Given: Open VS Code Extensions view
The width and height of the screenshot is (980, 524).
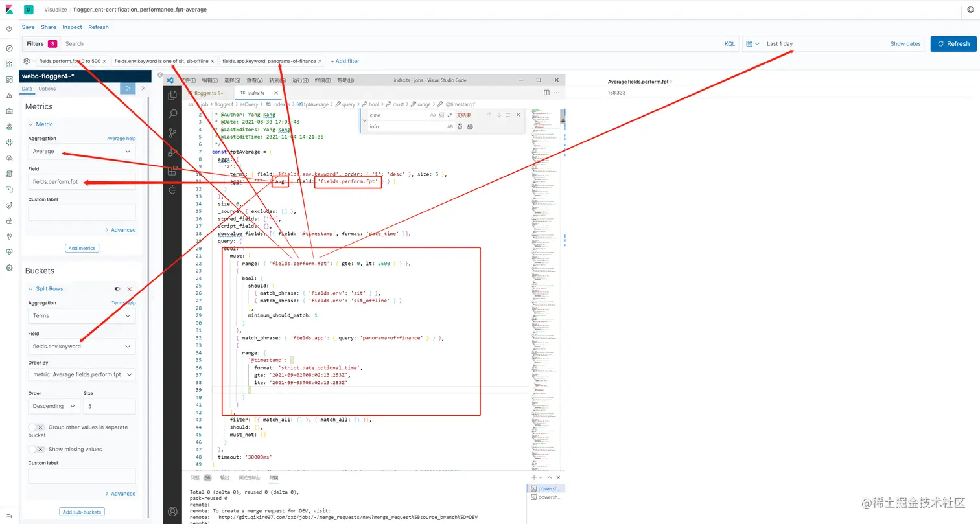Looking at the screenshot, I should [x=172, y=171].
